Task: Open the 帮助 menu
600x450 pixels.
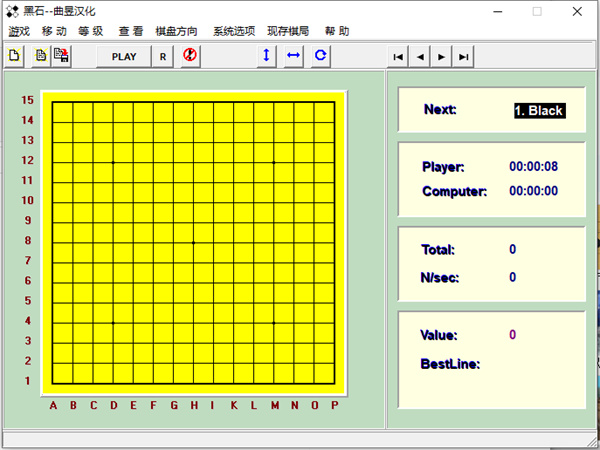Action: point(337,31)
